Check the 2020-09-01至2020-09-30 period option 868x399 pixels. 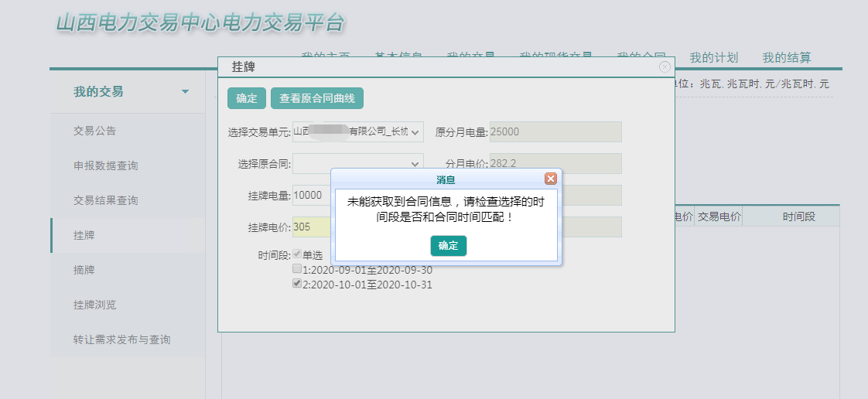click(297, 270)
